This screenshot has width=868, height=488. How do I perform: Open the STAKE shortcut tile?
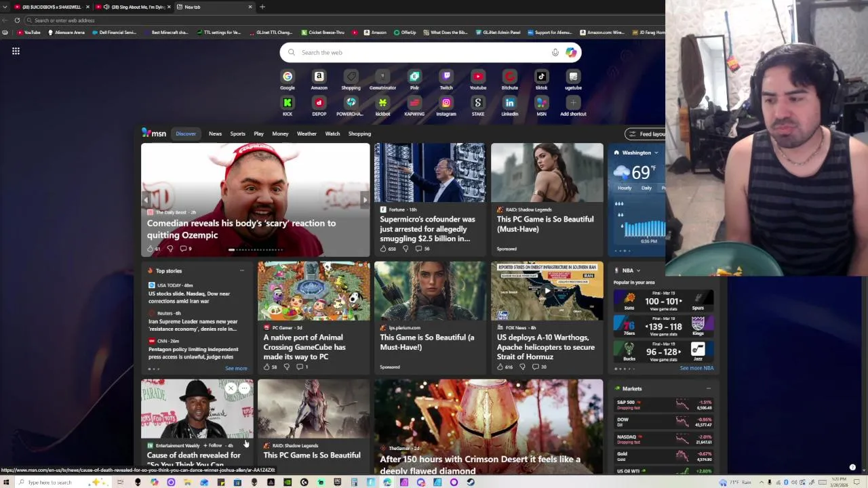pos(478,106)
